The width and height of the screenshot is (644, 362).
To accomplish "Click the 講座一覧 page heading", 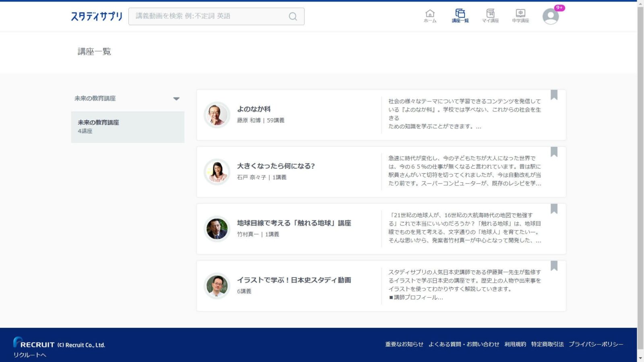I will pyautogui.click(x=94, y=51).
